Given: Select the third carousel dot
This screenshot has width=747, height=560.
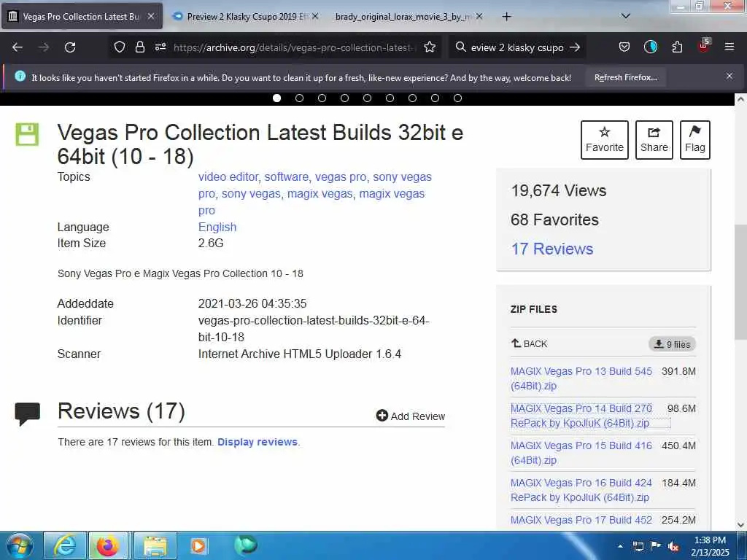Looking at the screenshot, I should (322, 98).
